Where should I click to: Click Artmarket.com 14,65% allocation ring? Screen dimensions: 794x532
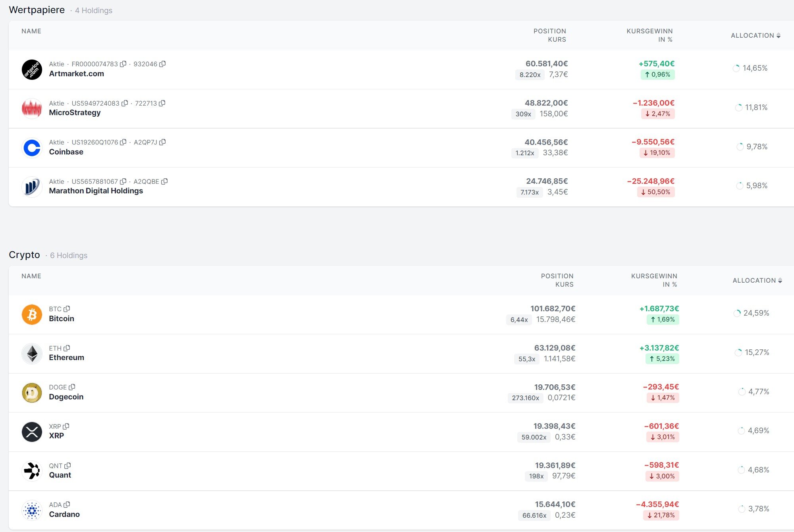tap(736, 68)
